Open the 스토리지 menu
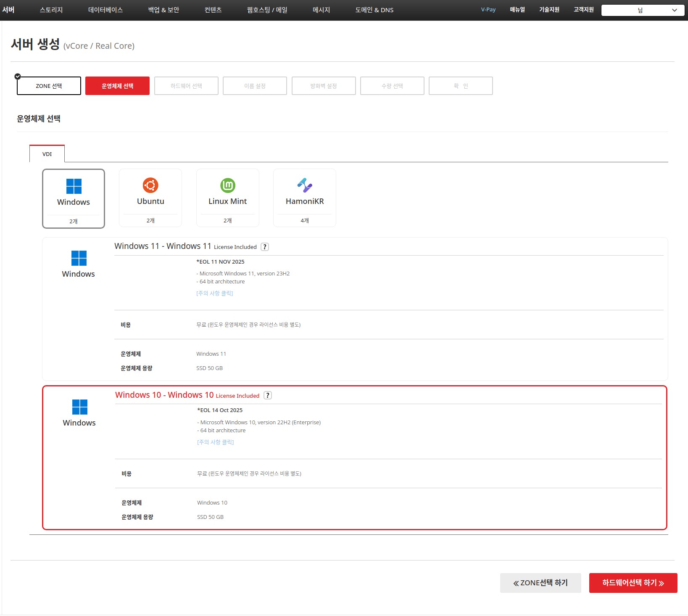 51,10
